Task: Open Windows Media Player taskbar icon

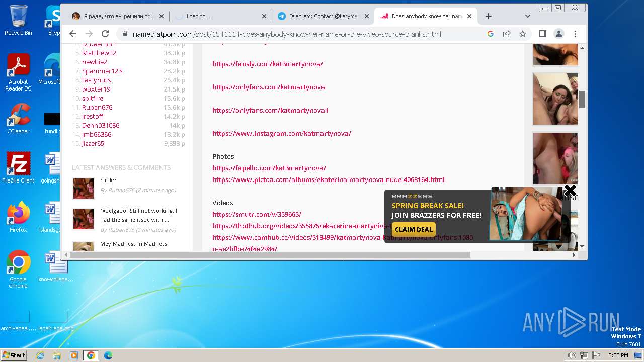Action: (74, 355)
